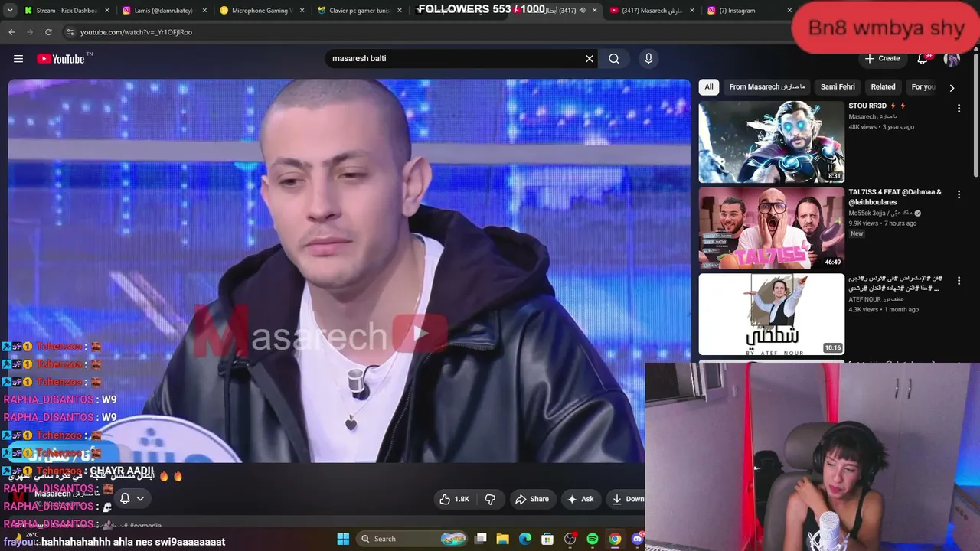Click the site info icon in address bar
The image size is (980, 551).
(x=70, y=32)
